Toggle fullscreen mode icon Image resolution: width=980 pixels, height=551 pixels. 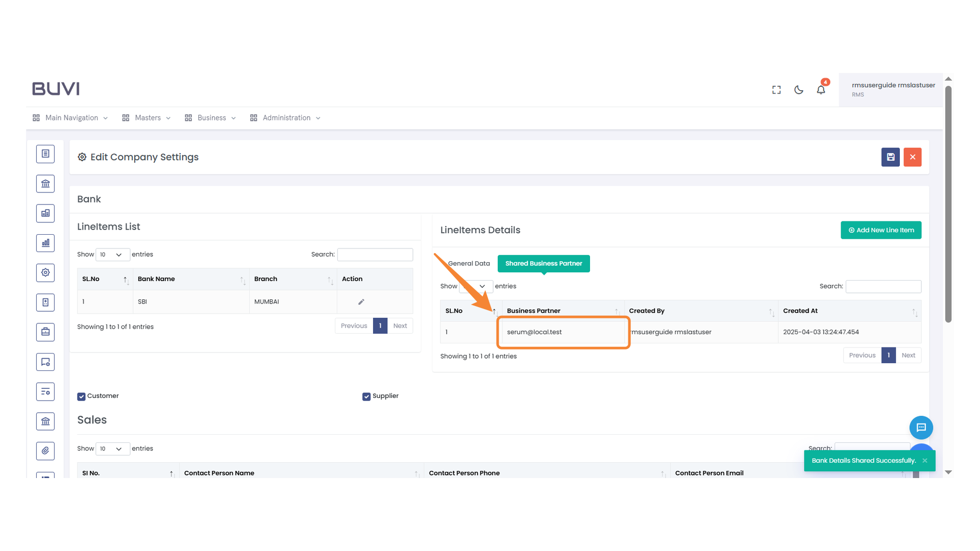(x=776, y=90)
